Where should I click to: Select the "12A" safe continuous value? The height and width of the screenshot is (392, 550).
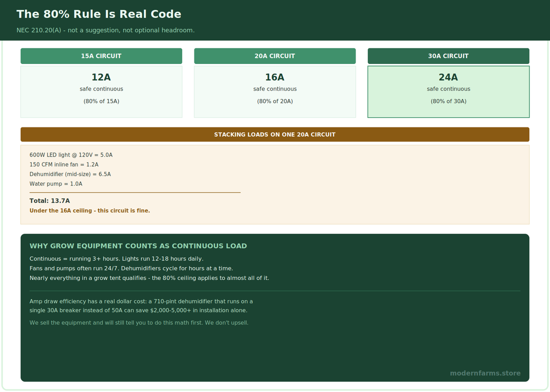(x=101, y=77)
